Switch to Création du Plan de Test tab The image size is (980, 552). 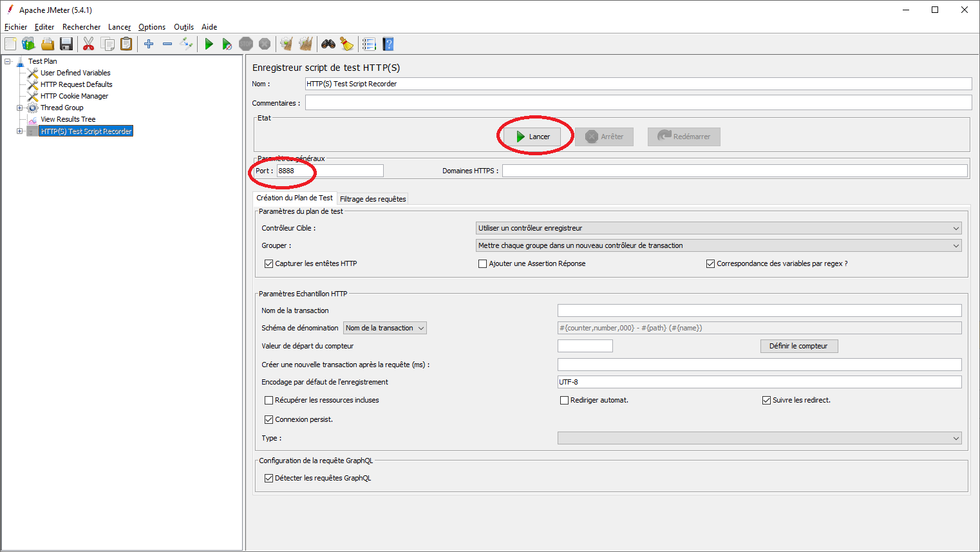294,198
